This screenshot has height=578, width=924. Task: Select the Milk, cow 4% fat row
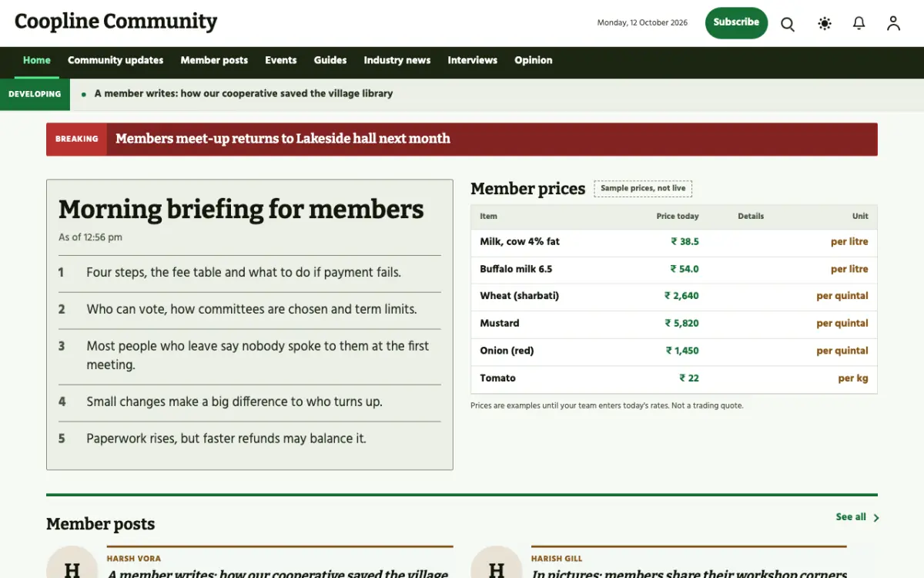(x=674, y=243)
